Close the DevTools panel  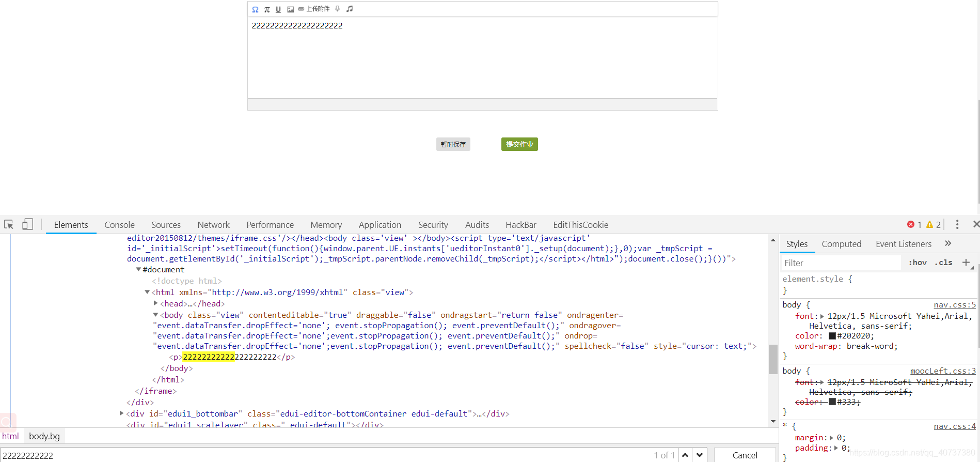(975, 224)
